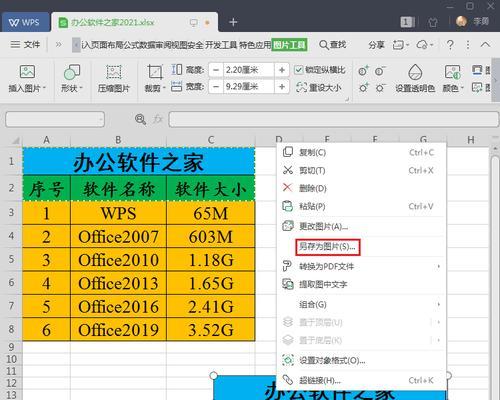Click the Share (分享) button
The width and height of the screenshot is (500, 400).
[376, 45]
